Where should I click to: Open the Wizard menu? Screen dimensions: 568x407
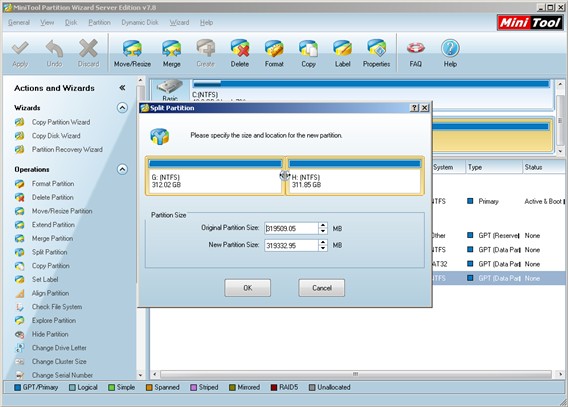click(x=179, y=22)
